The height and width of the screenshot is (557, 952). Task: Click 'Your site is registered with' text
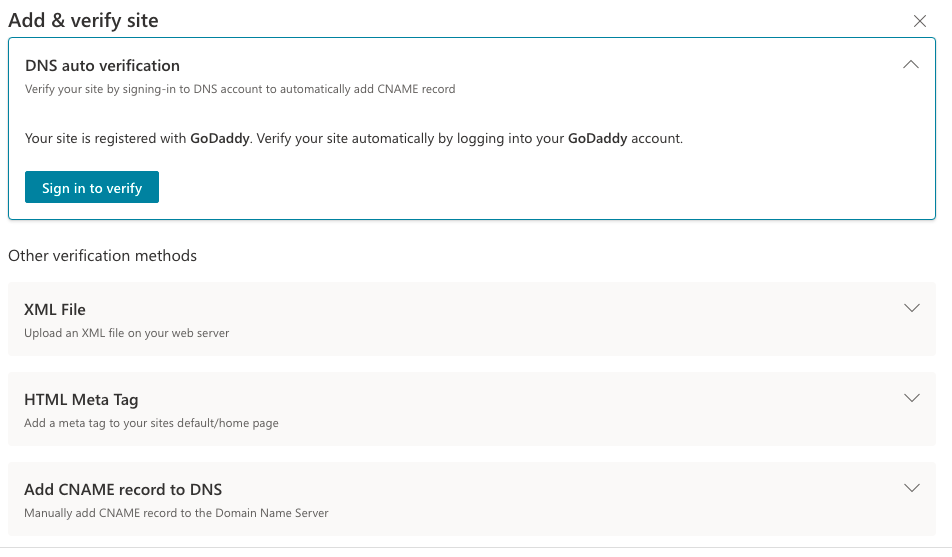tap(106, 138)
